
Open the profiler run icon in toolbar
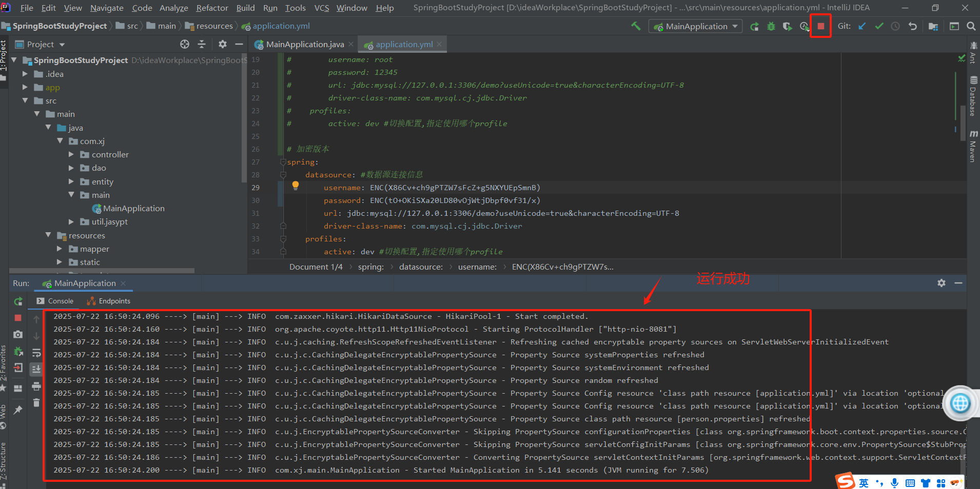point(804,26)
